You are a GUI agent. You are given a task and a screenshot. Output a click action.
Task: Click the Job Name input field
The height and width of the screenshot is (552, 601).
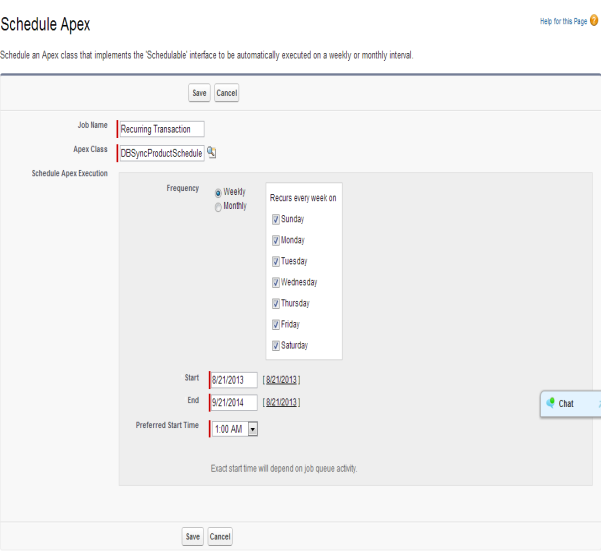point(161,129)
